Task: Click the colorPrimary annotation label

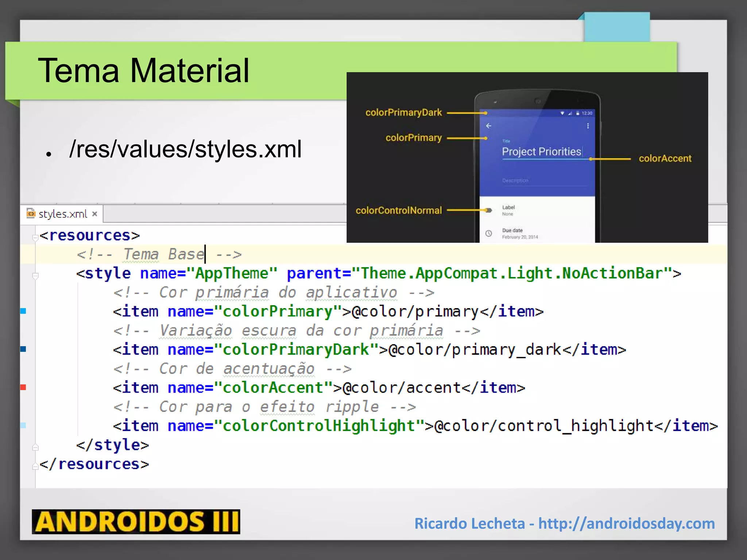Action: (x=414, y=138)
